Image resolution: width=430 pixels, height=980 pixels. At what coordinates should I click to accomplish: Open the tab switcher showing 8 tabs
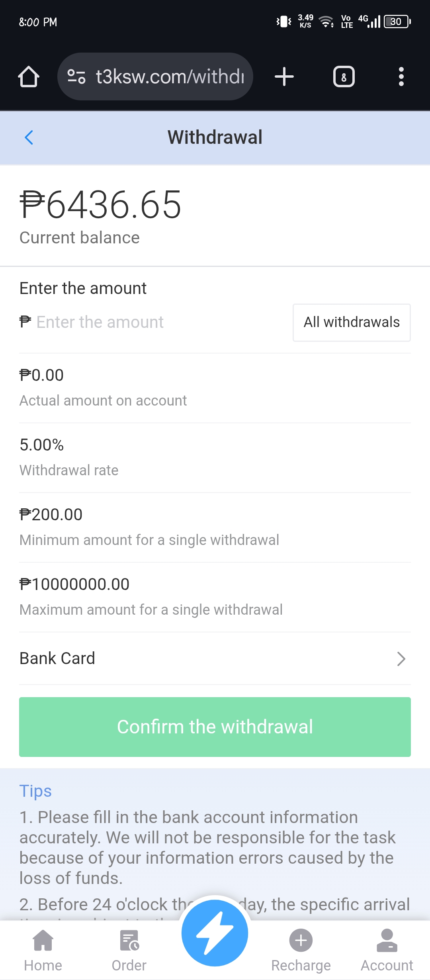(x=344, y=76)
